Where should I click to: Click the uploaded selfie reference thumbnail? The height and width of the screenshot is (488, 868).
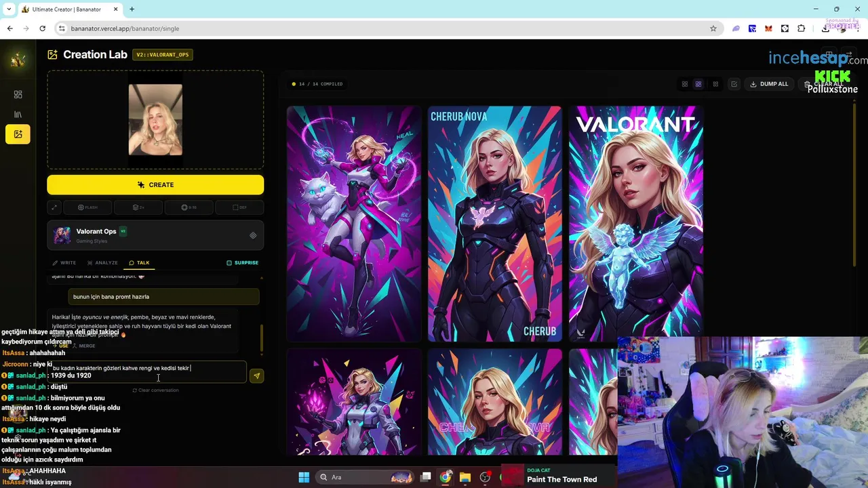155,119
